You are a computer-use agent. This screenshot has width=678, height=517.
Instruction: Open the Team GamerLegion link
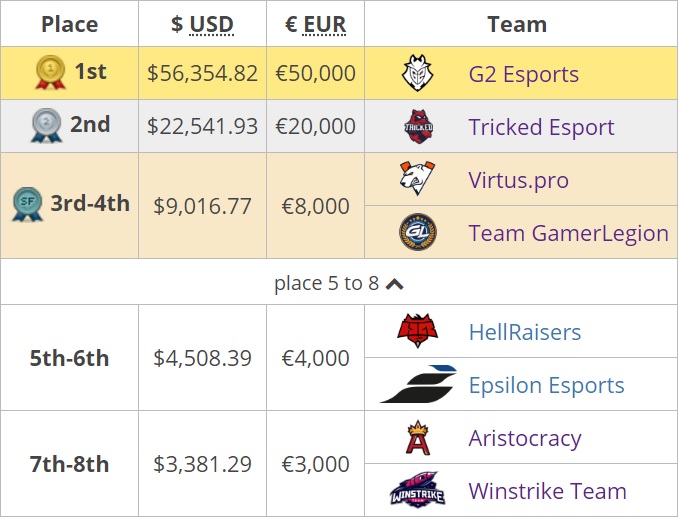pos(568,233)
